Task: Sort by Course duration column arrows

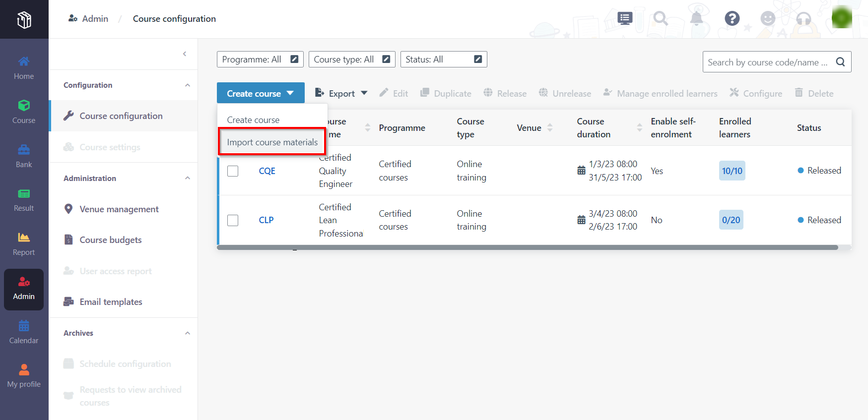Action: pos(640,127)
